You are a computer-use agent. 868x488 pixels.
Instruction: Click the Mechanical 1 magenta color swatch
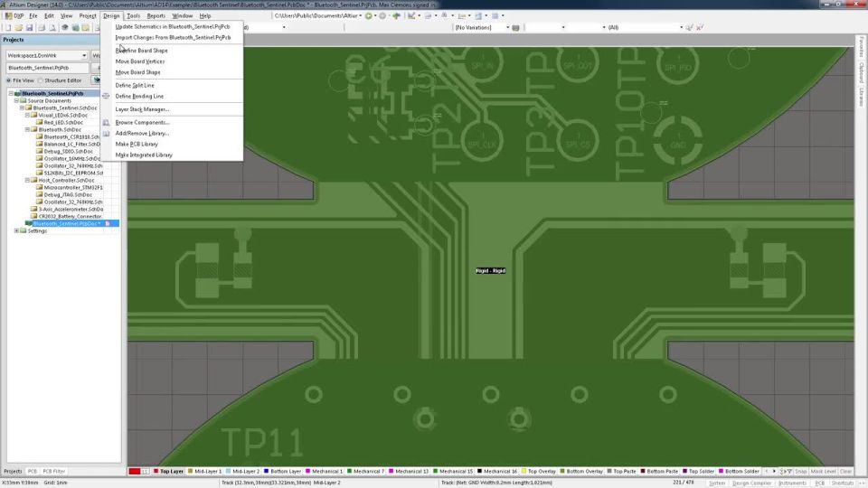307,472
